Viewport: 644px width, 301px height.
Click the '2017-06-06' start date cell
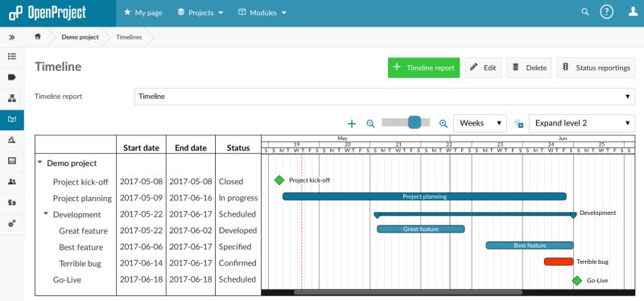click(141, 247)
